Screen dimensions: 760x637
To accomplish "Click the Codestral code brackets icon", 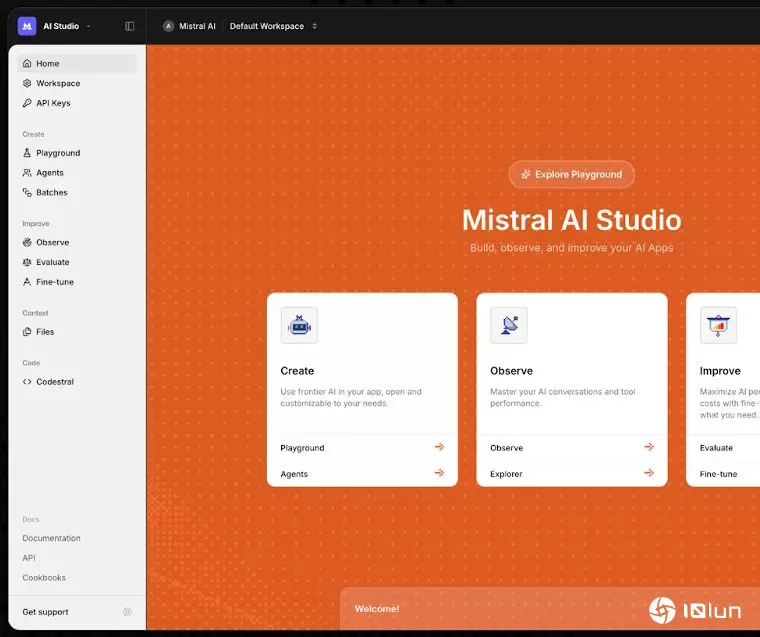I will click(x=28, y=381).
